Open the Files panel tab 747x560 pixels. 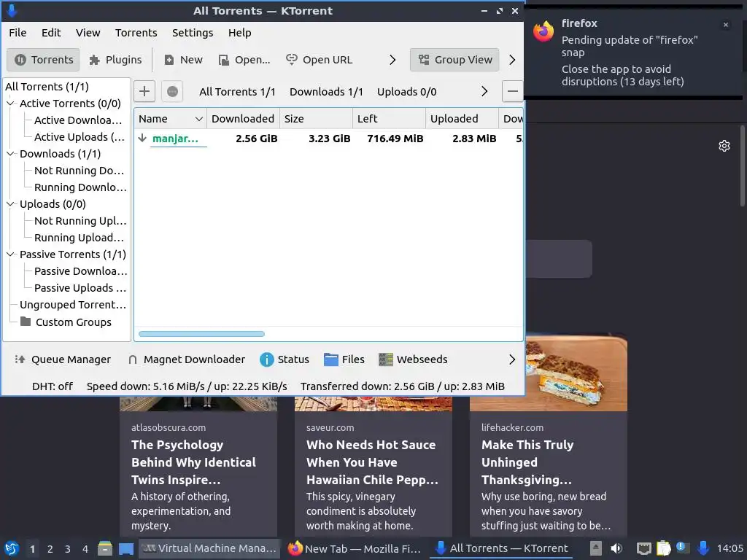(344, 359)
